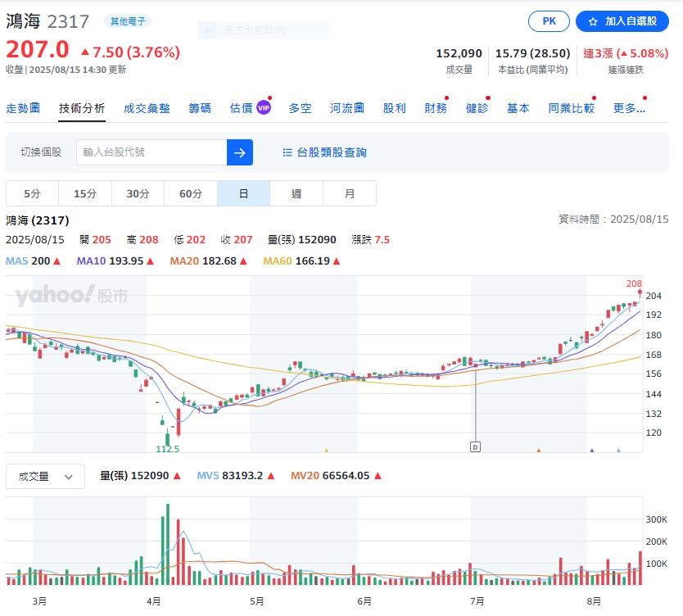Click the blue arrow stock search button
683x616 pixels.
[x=240, y=152]
